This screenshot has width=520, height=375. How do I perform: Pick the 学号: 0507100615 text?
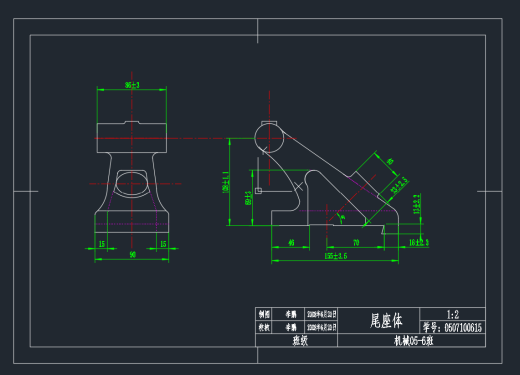pyautogui.click(x=452, y=327)
